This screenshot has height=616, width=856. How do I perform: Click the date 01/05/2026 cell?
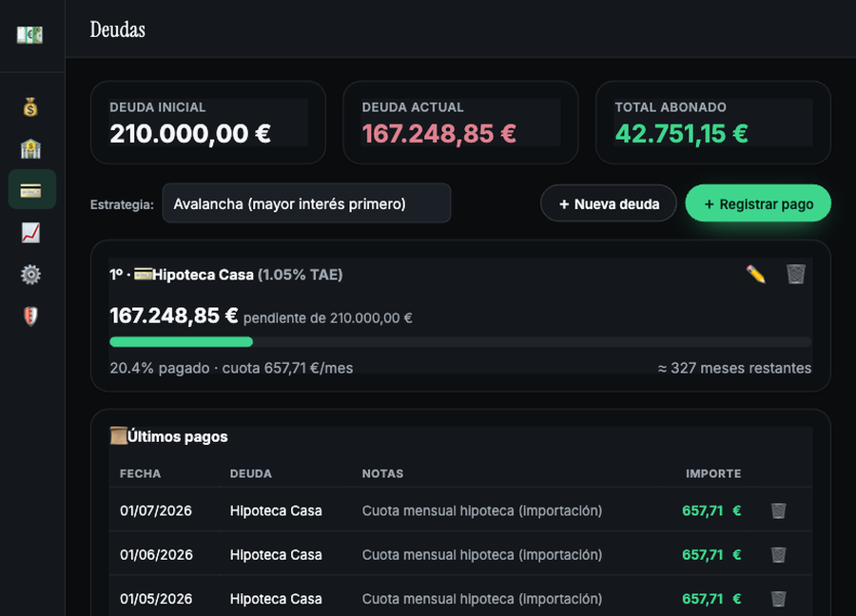pyautogui.click(x=156, y=599)
